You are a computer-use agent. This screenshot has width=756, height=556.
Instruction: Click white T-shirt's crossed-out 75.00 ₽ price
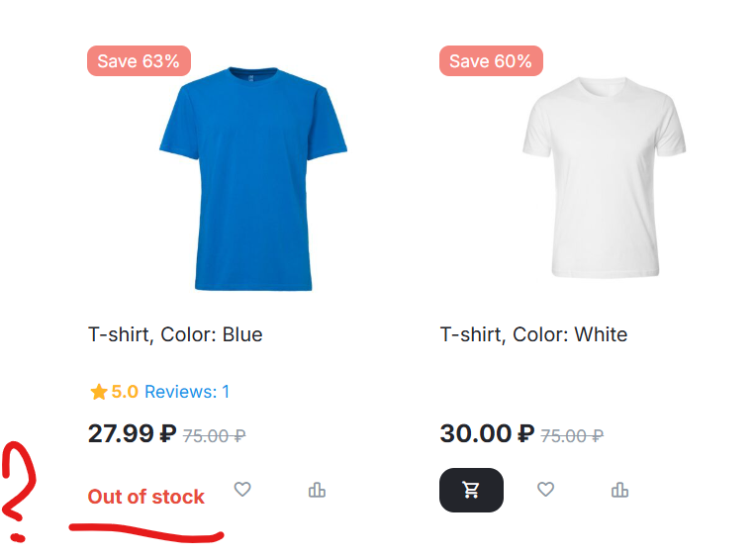pyautogui.click(x=572, y=435)
